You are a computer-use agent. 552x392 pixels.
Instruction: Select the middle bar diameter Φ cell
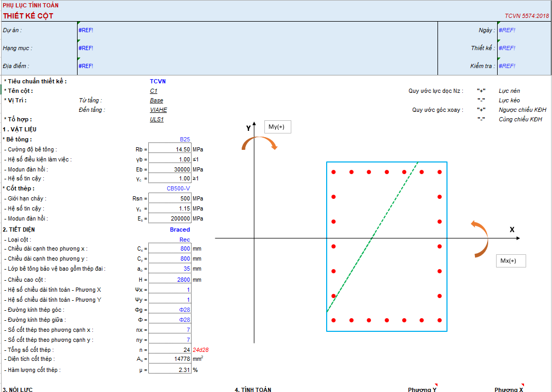170,320
